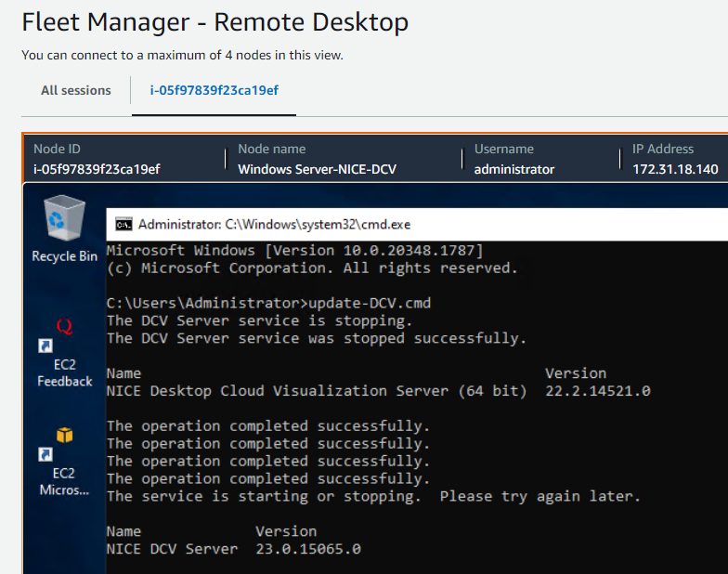Click the update-DCV.cmd command line
The width and height of the screenshot is (728, 574).
click(269, 303)
